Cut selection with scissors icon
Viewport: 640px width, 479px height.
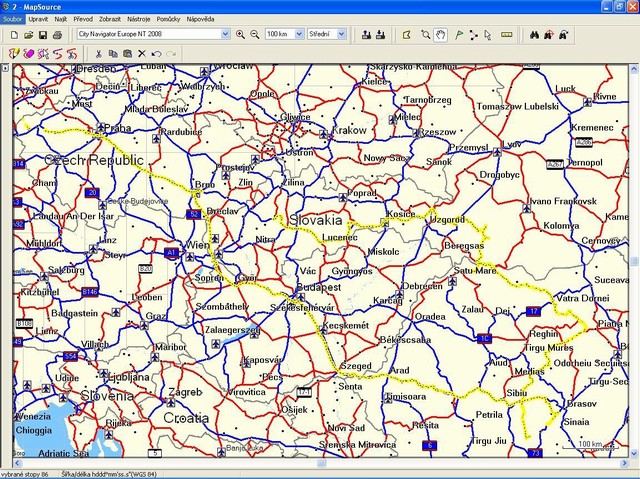tap(98, 53)
